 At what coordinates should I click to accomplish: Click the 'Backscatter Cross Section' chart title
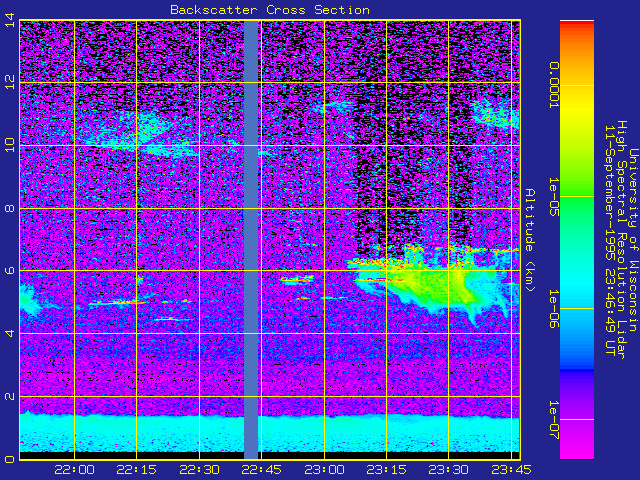[x=270, y=10]
